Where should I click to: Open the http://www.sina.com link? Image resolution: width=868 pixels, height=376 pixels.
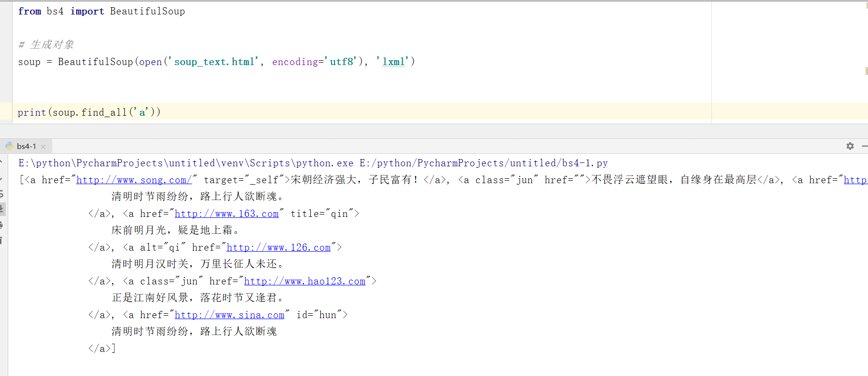(230, 315)
